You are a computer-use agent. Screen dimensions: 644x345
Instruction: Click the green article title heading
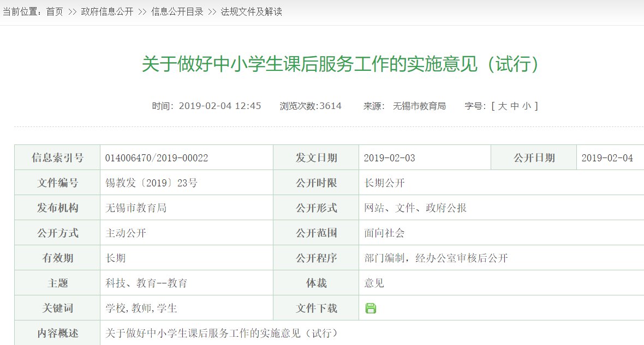[341, 64]
